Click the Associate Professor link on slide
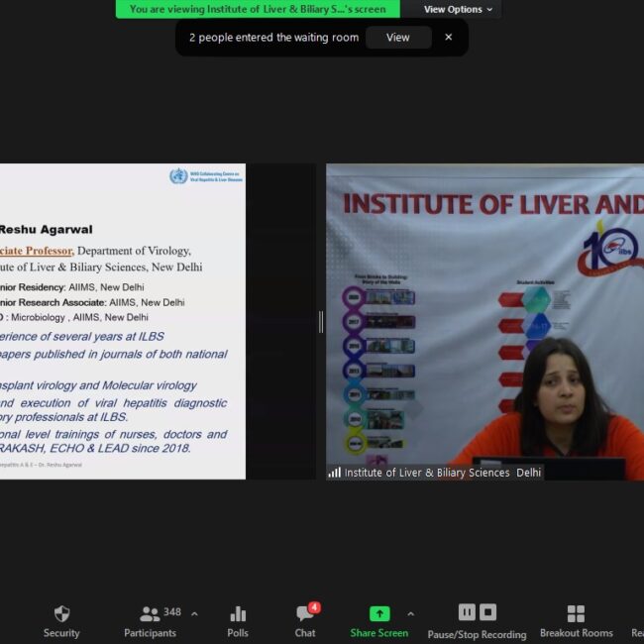 [x=38, y=251]
